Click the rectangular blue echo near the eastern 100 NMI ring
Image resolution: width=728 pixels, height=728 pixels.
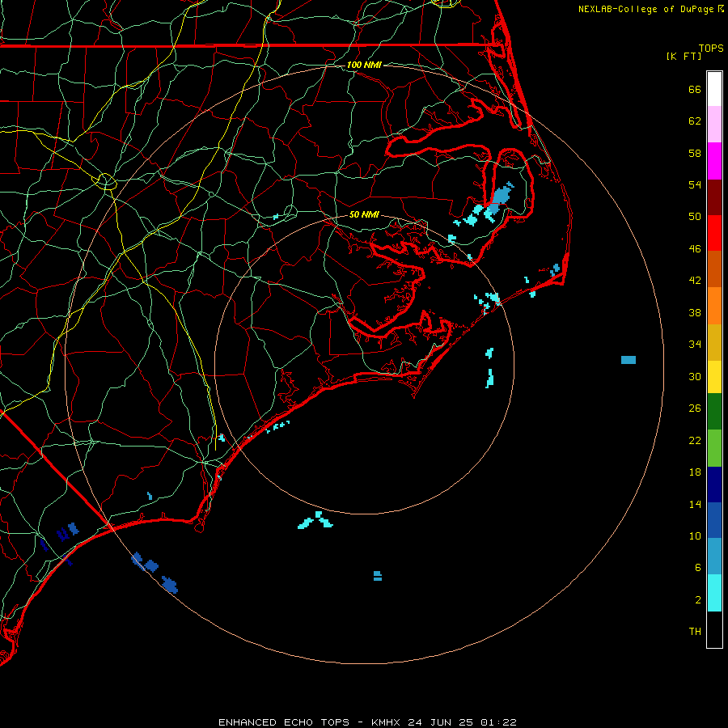pyautogui.click(x=629, y=360)
